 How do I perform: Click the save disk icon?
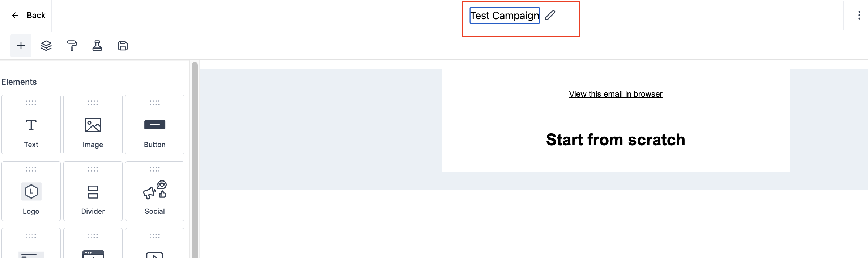pyautogui.click(x=123, y=46)
